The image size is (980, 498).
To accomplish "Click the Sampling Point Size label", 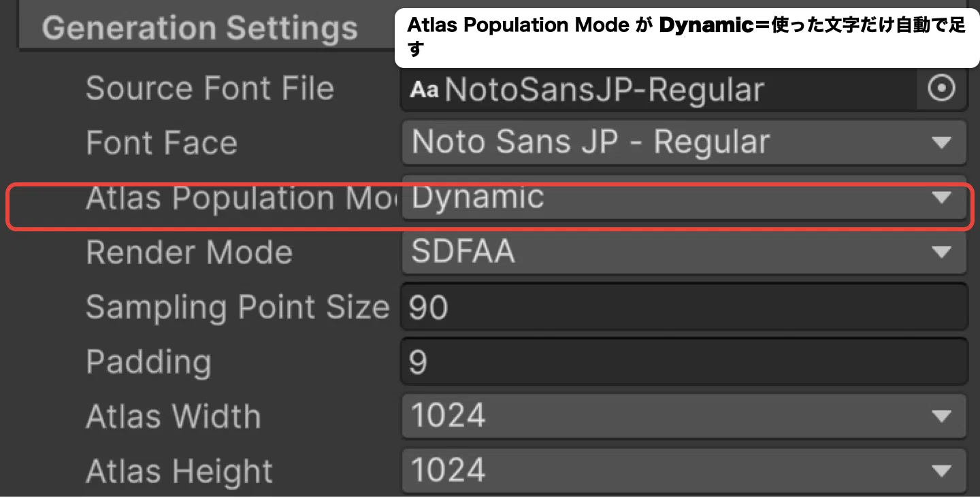I will pos(238,308).
